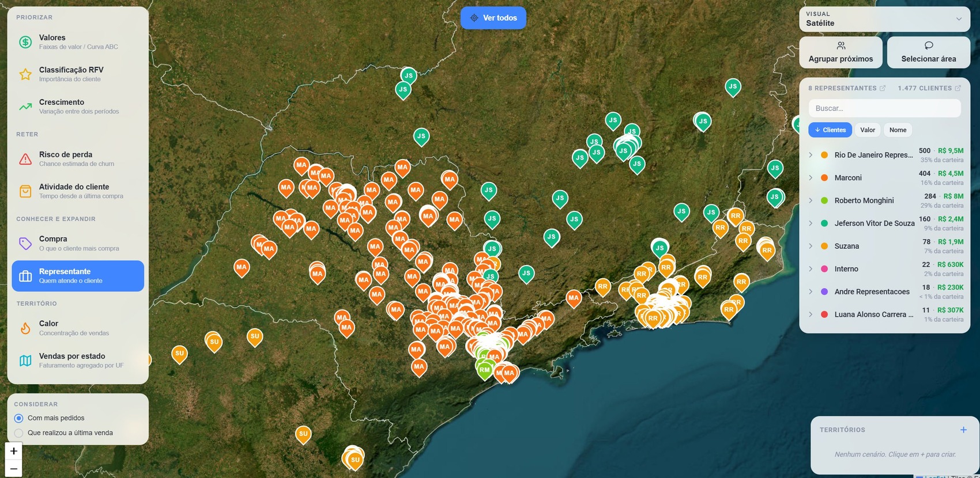Sort the list by Clientes
This screenshot has height=478, width=980.
(x=830, y=130)
